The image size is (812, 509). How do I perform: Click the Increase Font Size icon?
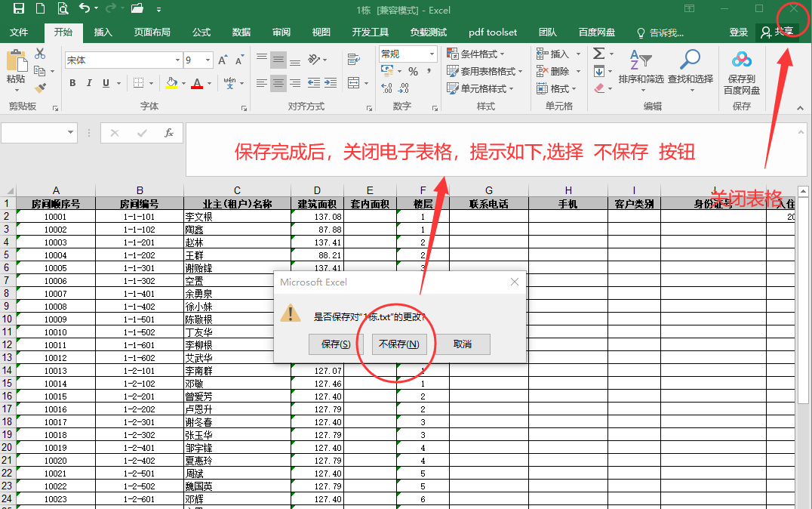223,60
